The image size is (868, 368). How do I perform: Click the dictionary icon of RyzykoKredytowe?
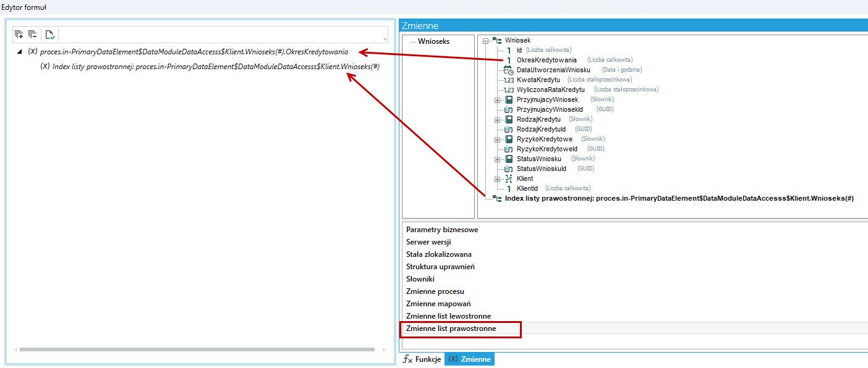tap(509, 139)
